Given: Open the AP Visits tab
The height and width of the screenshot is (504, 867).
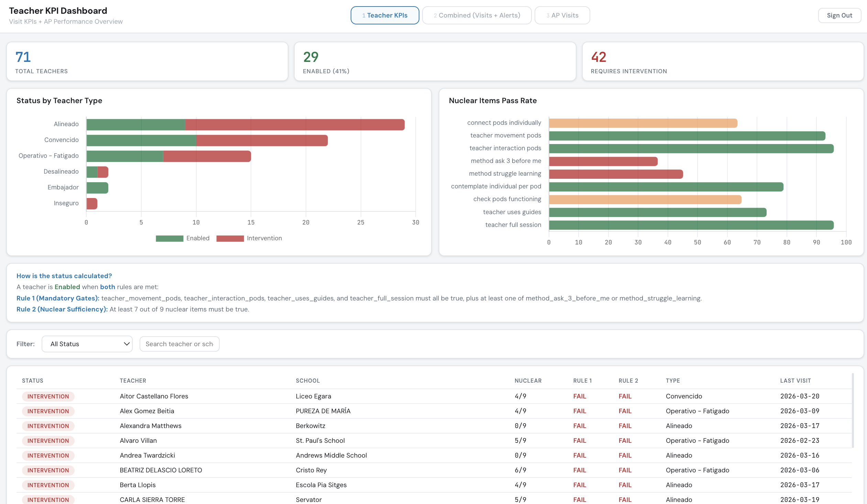Looking at the screenshot, I should (x=562, y=15).
